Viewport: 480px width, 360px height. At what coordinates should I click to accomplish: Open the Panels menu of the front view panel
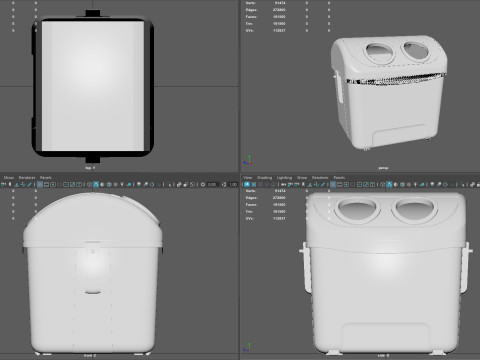point(46,177)
